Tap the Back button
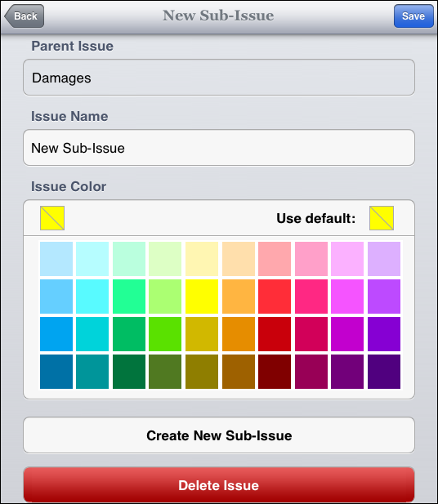The image size is (438, 504). [25, 16]
